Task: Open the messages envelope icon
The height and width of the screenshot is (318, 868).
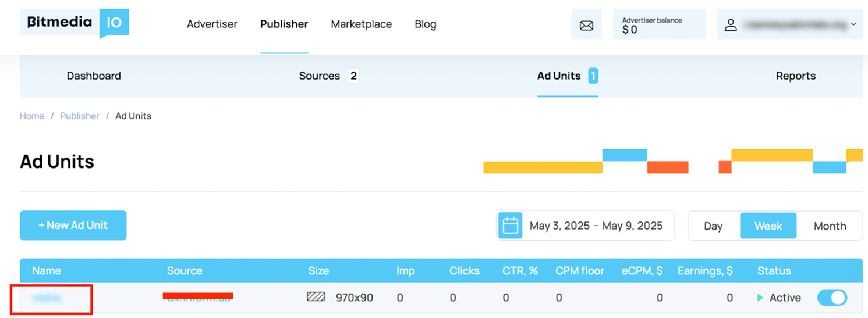Action: pyautogui.click(x=586, y=25)
